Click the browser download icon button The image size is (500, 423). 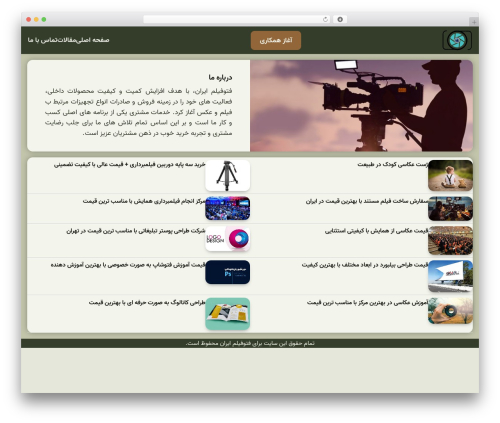click(x=340, y=19)
